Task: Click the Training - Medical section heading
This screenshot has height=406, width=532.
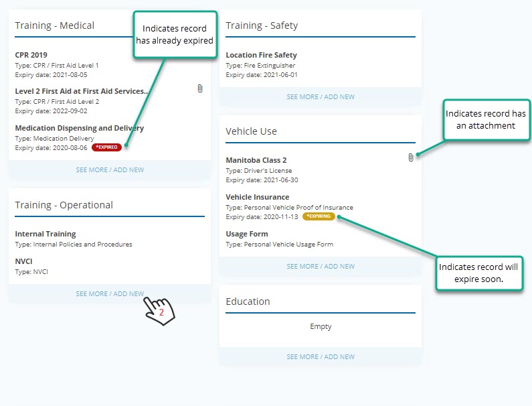Action: pyautogui.click(x=55, y=25)
